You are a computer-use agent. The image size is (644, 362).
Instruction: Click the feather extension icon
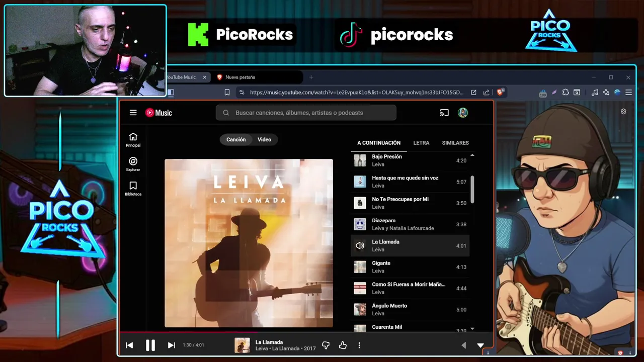(554, 93)
